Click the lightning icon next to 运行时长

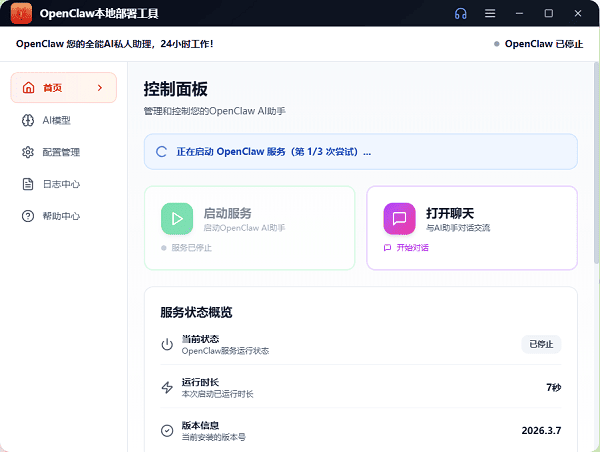tap(167, 387)
